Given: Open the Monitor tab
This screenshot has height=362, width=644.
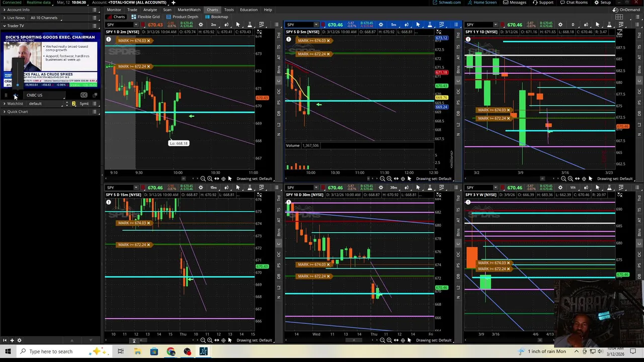Looking at the screenshot, I should [x=114, y=10].
